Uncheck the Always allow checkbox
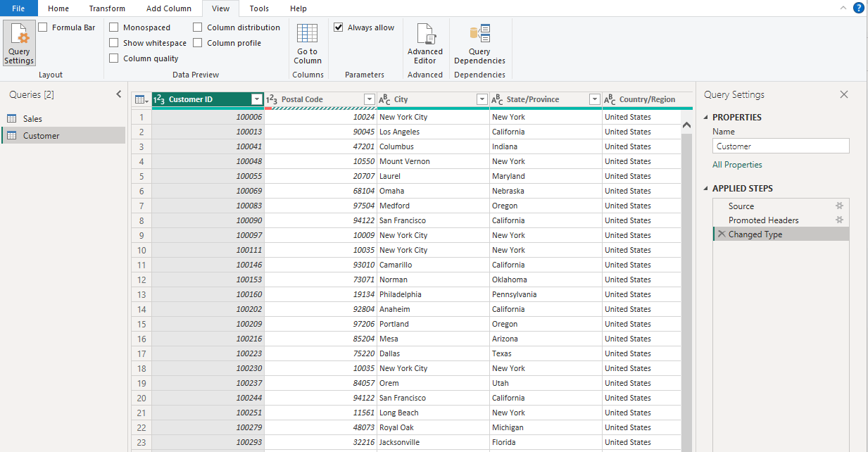This screenshot has width=868, height=452. pos(339,27)
